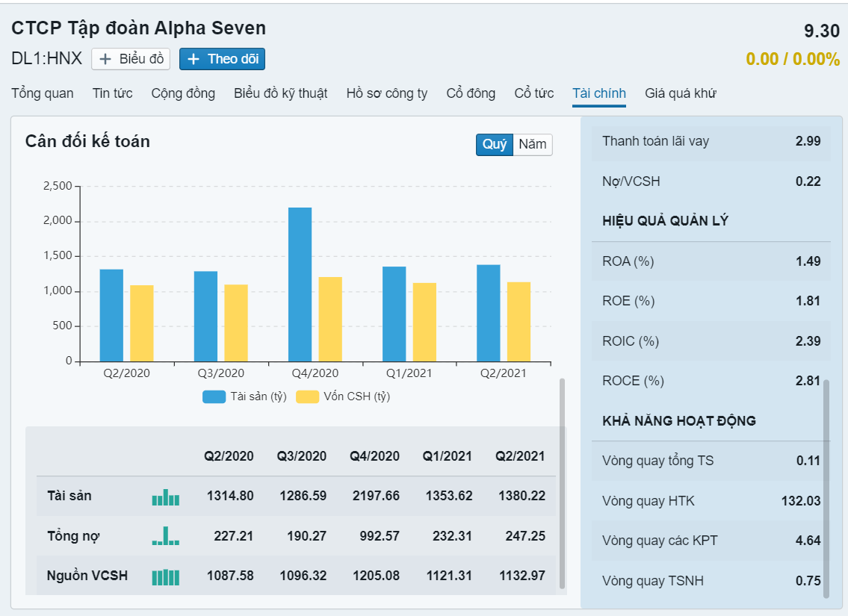Click the mini chart icon in Tổng nợ row
848x616 pixels.
(x=166, y=536)
